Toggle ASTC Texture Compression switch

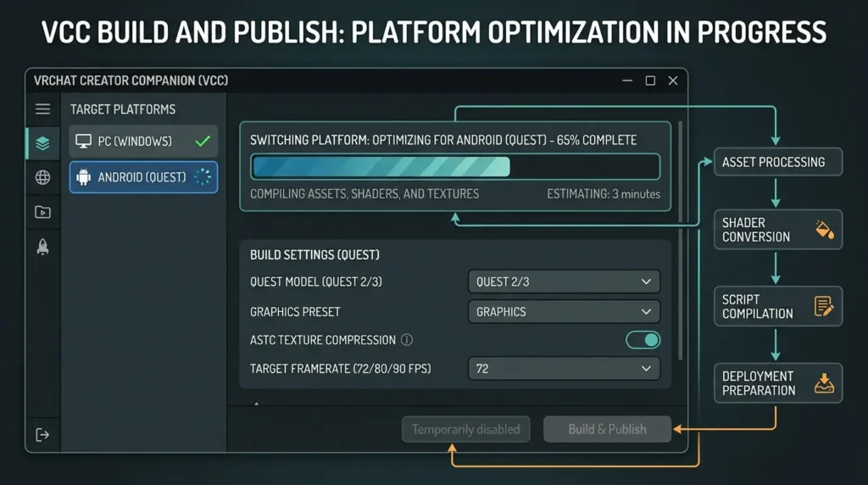click(643, 340)
